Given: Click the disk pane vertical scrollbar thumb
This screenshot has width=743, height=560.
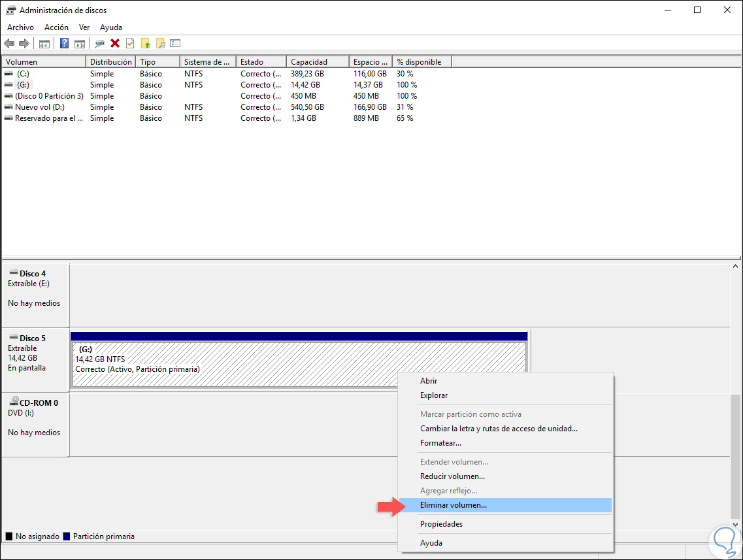Looking at the screenshot, I should 735,456.
